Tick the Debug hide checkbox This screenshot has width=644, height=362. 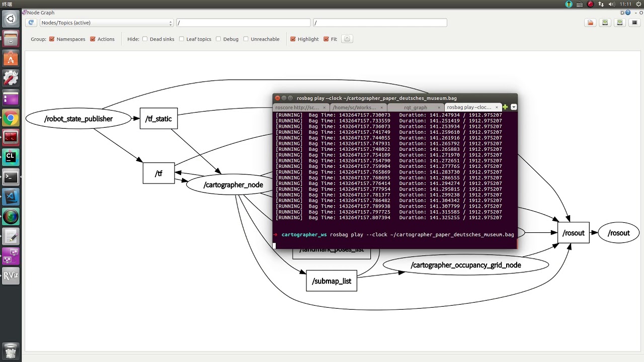[218, 39]
